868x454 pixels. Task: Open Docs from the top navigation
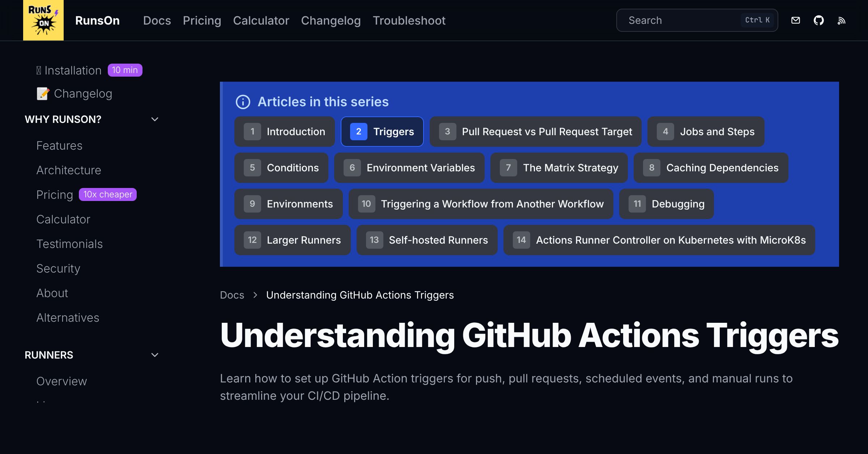click(x=157, y=21)
